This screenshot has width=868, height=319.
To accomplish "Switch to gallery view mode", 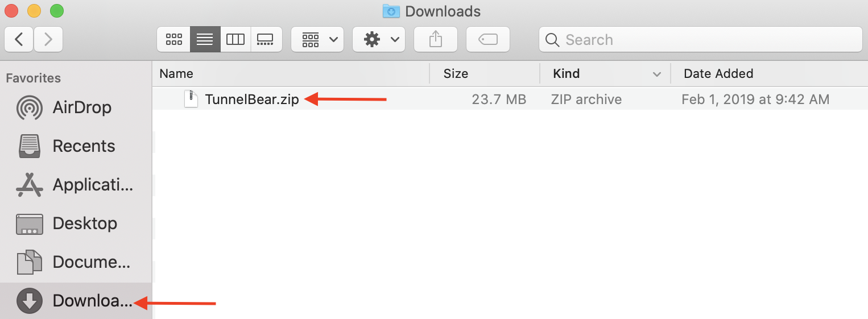I will coord(266,39).
